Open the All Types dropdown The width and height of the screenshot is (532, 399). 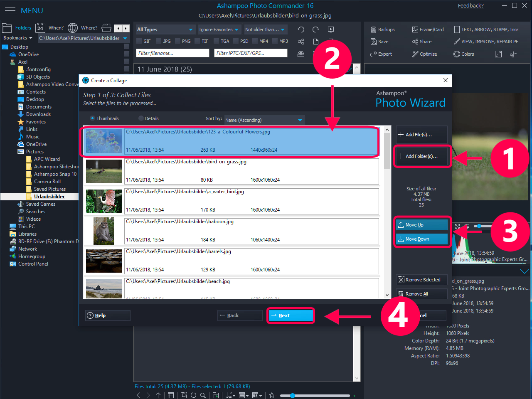(165, 30)
